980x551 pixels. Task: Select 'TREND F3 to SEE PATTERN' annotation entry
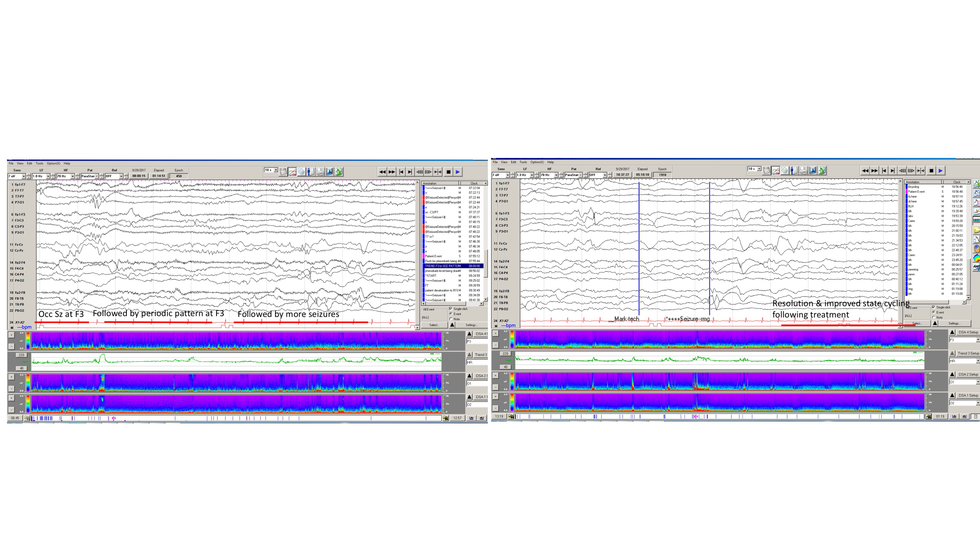pos(443,266)
